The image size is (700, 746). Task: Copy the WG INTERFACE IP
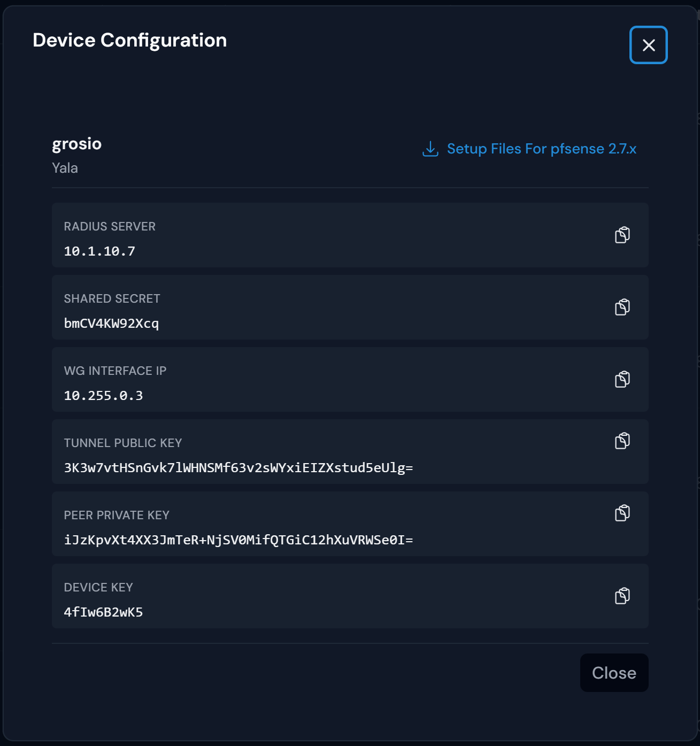(x=623, y=379)
